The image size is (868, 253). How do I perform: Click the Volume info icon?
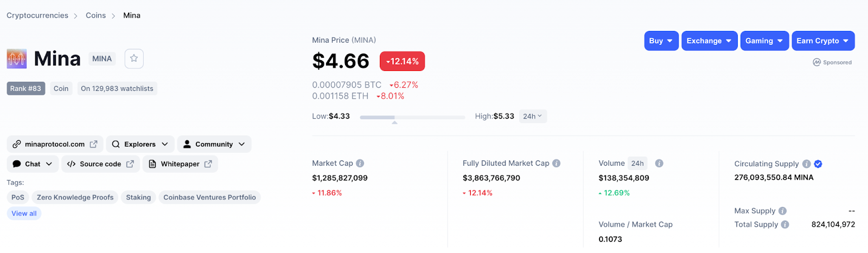point(659,163)
